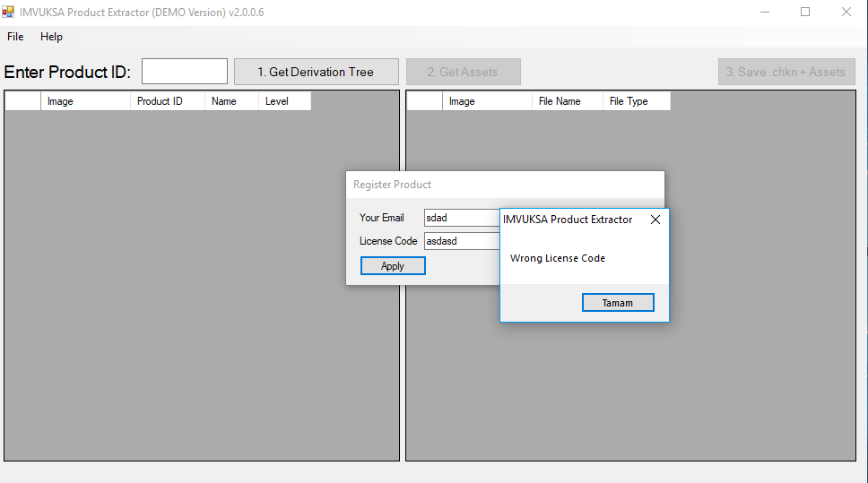
Task: Minimize the IMVUKSA Product Extractor window
Action: [765, 13]
